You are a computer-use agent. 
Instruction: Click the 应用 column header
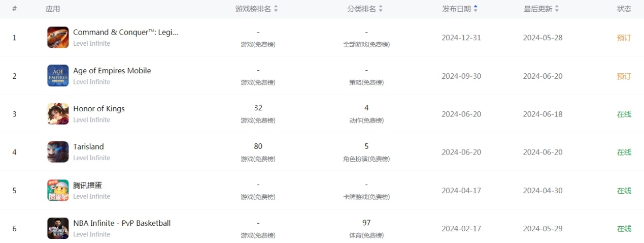(53, 9)
